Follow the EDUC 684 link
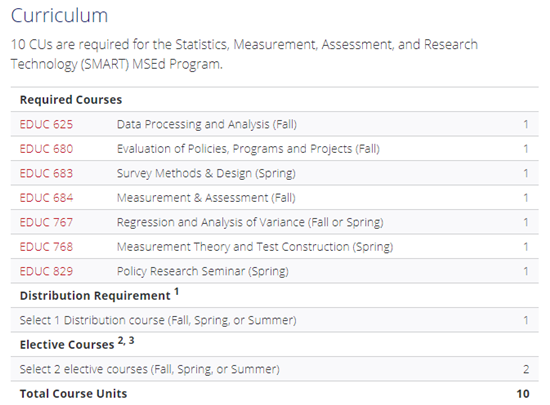 [46, 198]
